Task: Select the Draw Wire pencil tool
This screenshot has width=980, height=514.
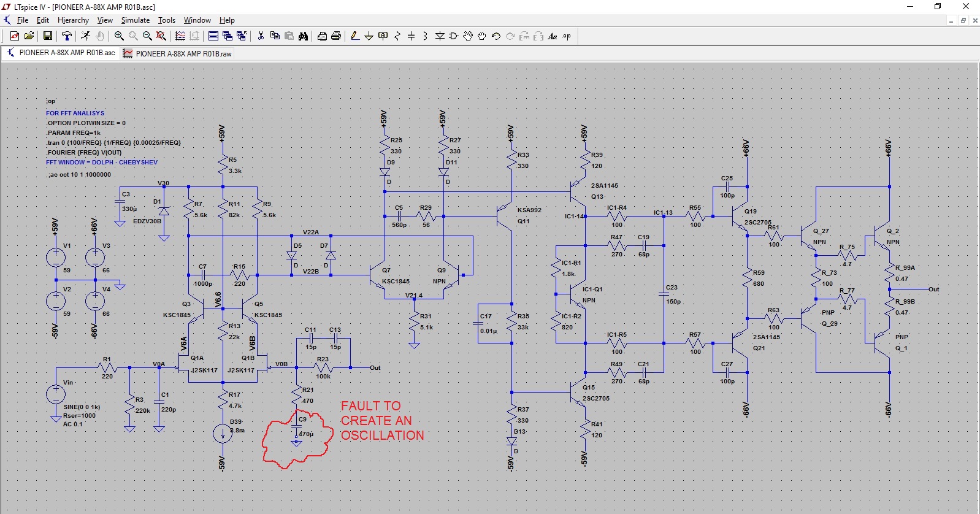Action: tap(355, 36)
